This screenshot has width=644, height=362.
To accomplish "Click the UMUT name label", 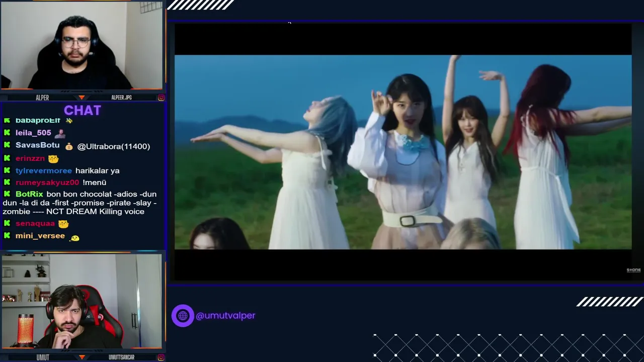I will click(x=43, y=357).
